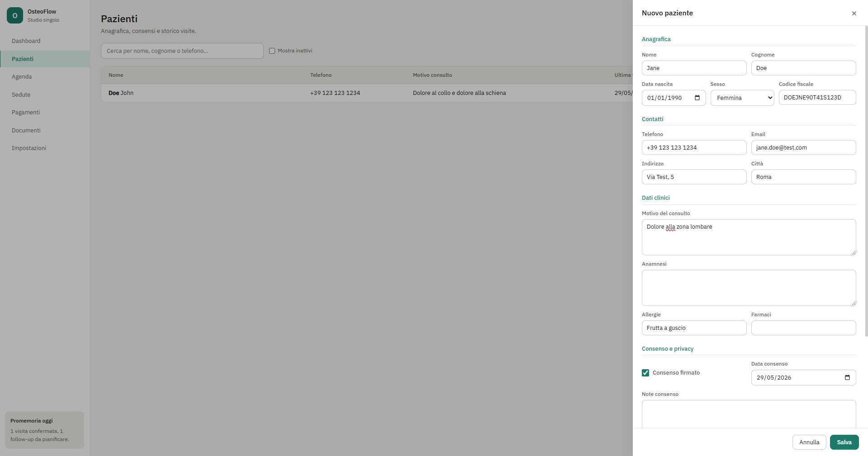Viewport: 868px width, 456px height.
Task: Click the Annulla button
Action: pyautogui.click(x=809, y=442)
